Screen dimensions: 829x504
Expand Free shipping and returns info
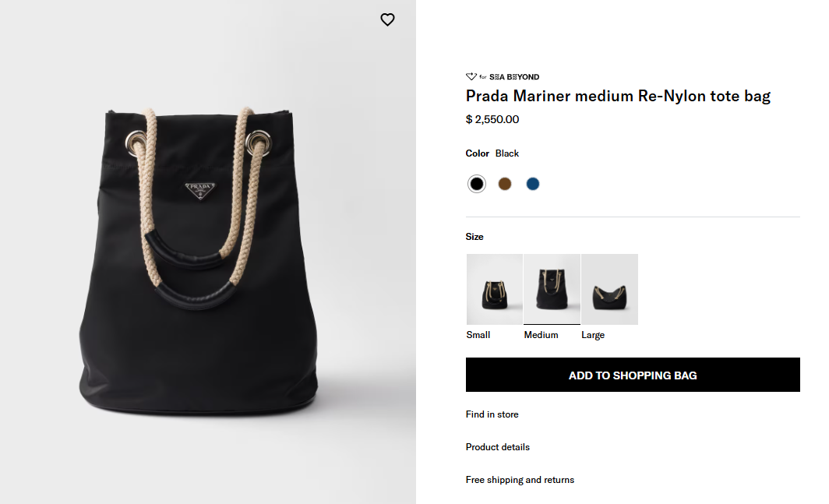click(x=520, y=480)
